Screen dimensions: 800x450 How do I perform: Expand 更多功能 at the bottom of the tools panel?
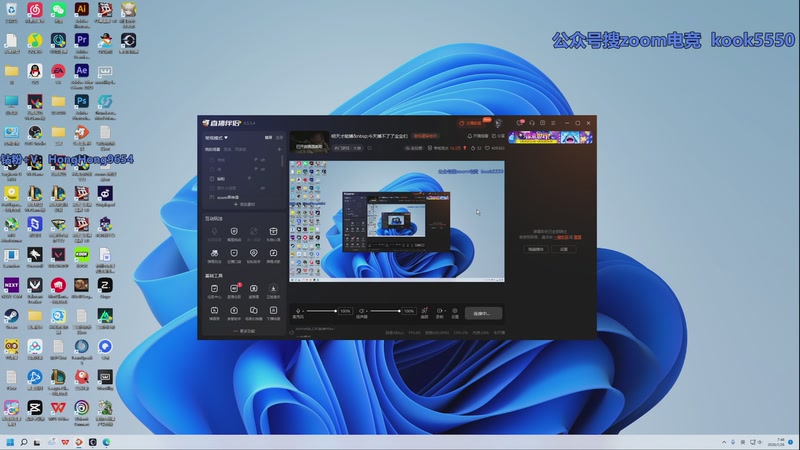point(243,331)
